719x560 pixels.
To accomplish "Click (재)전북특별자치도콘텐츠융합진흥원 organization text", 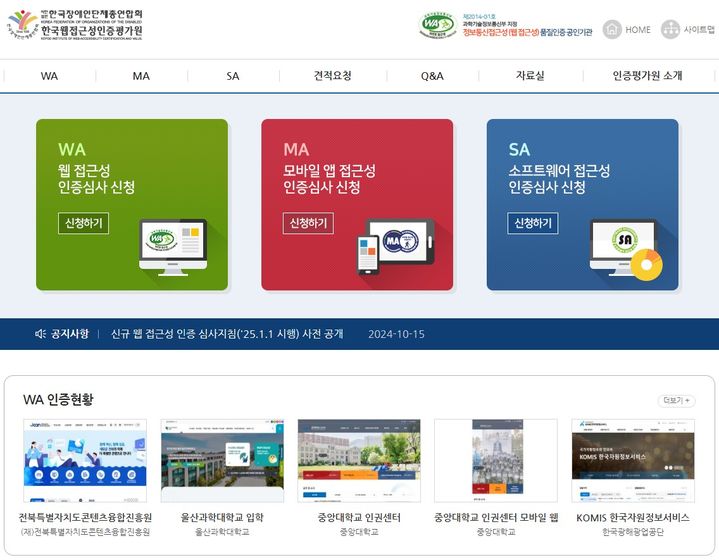I will (x=85, y=532).
